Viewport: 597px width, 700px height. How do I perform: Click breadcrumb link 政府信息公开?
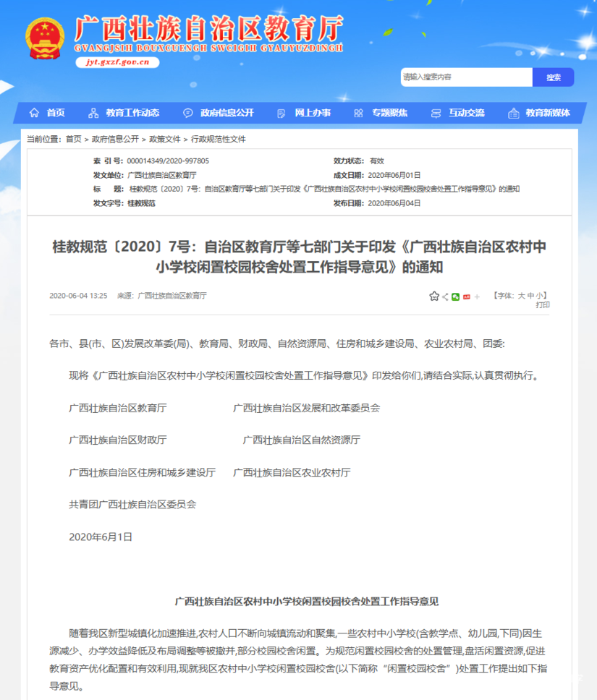[115, 140]
